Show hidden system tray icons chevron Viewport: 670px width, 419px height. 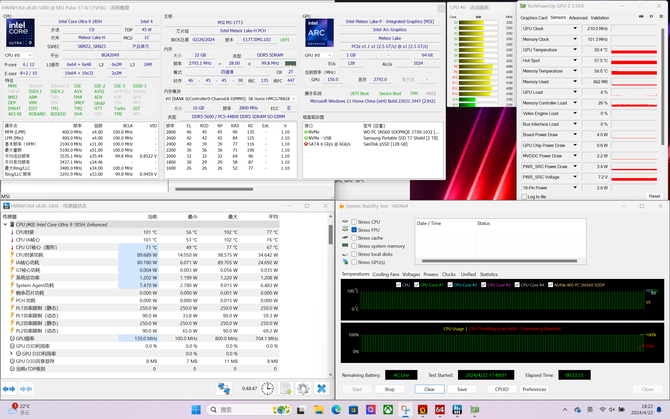point(565,410)
